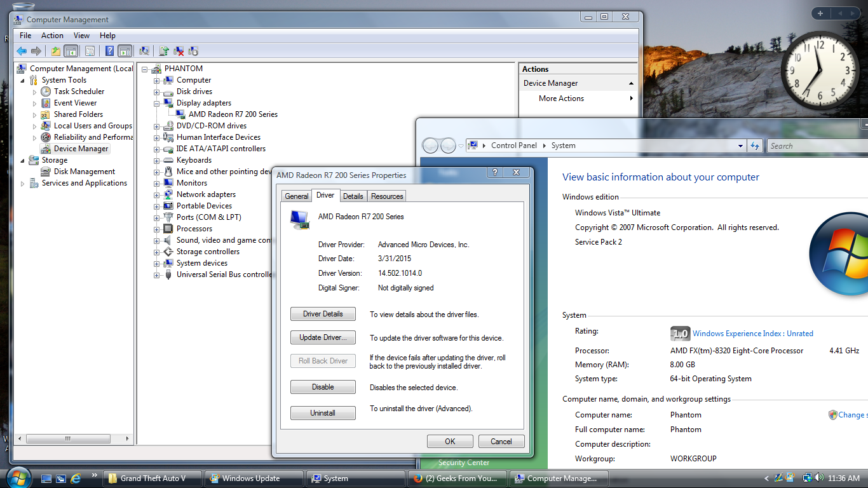
Task: Collapse the Display adapters node
Action: (156, 103)
